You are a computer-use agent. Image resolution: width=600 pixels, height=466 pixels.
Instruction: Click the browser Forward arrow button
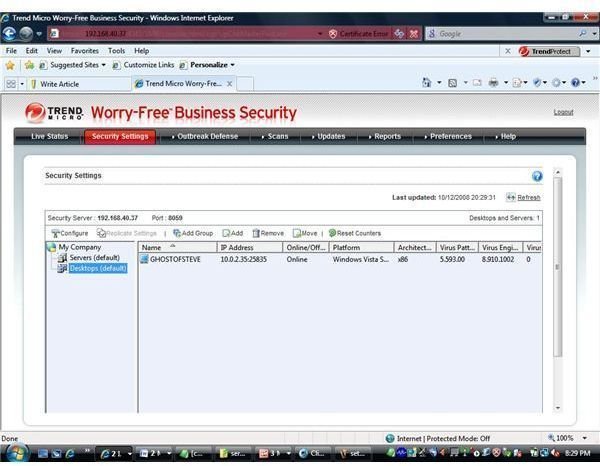tap(26, 34)
